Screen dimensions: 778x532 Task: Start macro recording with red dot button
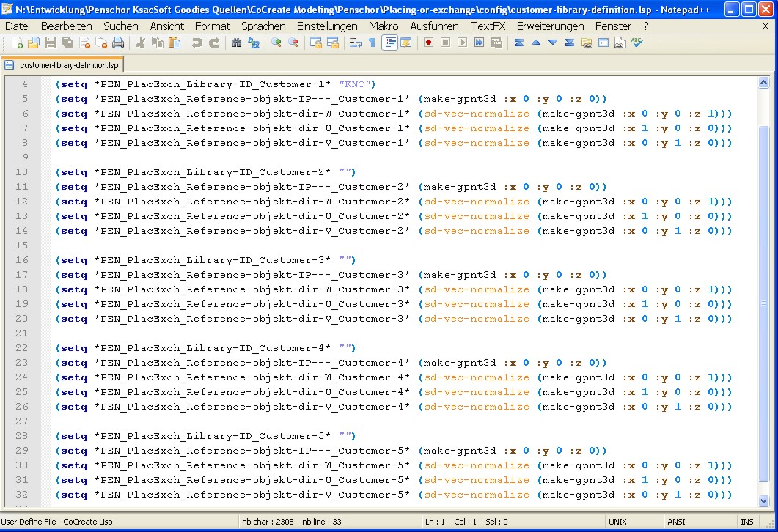[428, 43]
